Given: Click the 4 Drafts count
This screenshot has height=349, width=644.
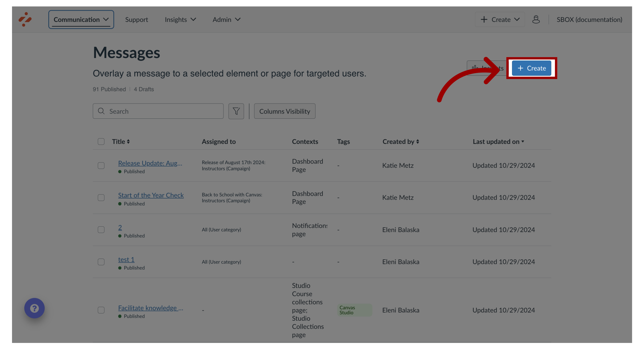Looking at the screenshot, I should point(144,89).
